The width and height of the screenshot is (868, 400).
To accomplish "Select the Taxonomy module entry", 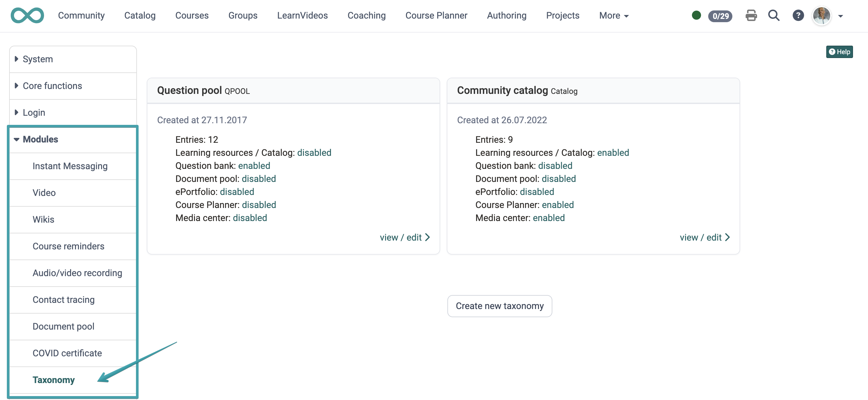I will [x=73, y=380].
